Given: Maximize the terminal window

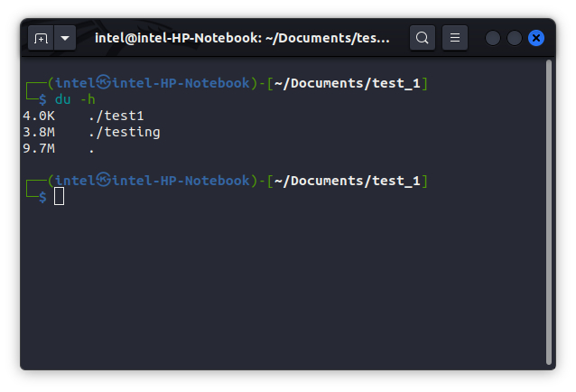Looking at the screenshot, I should pos(514,38).
